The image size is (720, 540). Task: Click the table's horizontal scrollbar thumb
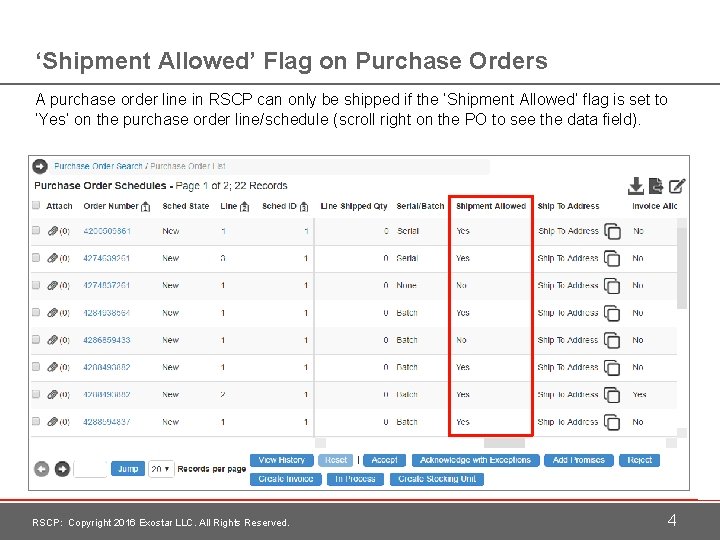(x=504, y=443)
